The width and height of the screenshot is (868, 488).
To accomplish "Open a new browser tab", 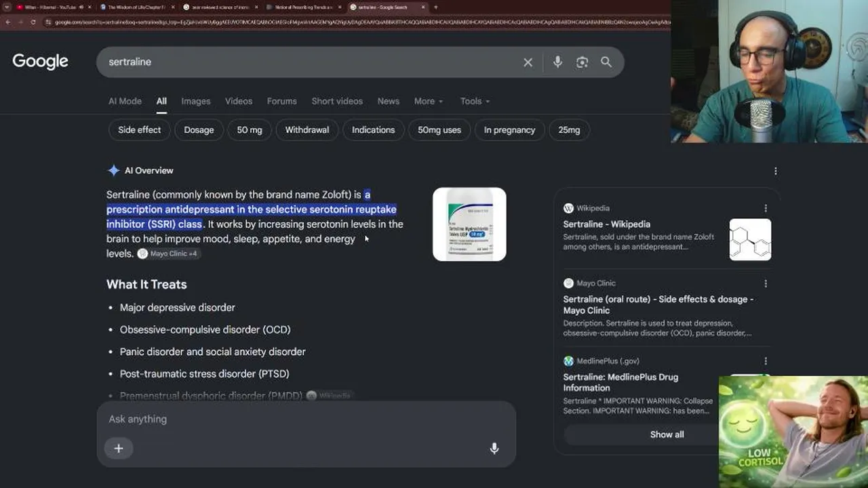I will pyautogui.click(x=435, y=7).
